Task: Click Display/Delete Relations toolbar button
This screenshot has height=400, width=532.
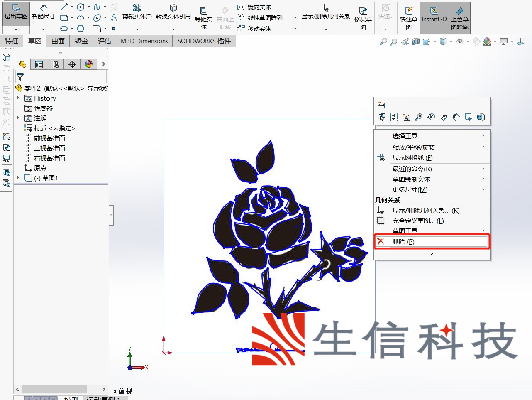Action: pyautogui.click(x=326, y=12)
